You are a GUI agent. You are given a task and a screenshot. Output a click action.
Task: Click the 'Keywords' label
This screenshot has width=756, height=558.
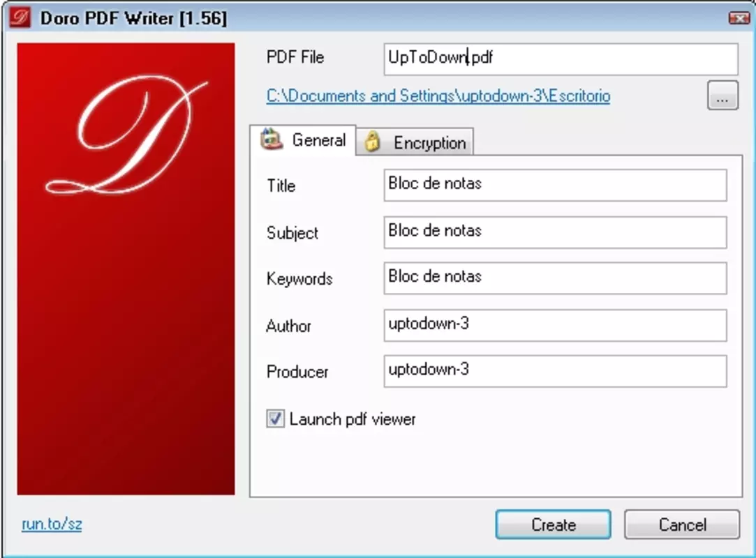[x=299, y=279]
